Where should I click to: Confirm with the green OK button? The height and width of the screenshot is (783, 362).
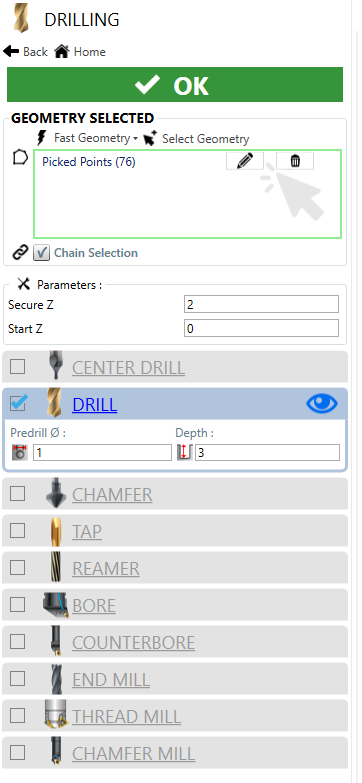click(x=175, y=85)
